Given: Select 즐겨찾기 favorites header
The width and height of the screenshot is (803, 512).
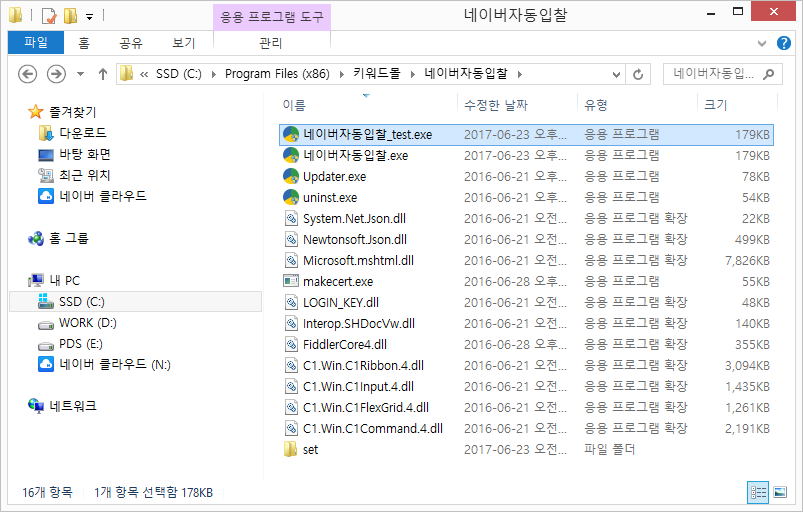Looking at the screenshot, I should (x=62, y=112).
